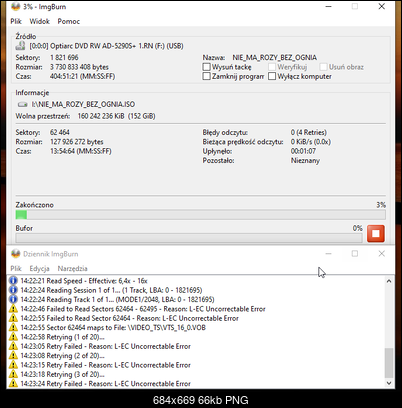Open Plik menu in Dziennik ImgBurn window

16,268
